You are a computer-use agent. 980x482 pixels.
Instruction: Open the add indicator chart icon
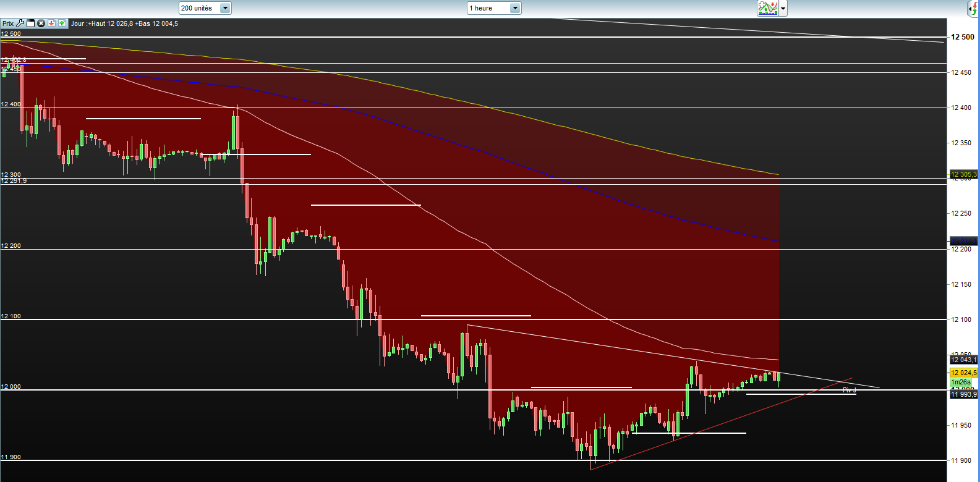(768, 8)
